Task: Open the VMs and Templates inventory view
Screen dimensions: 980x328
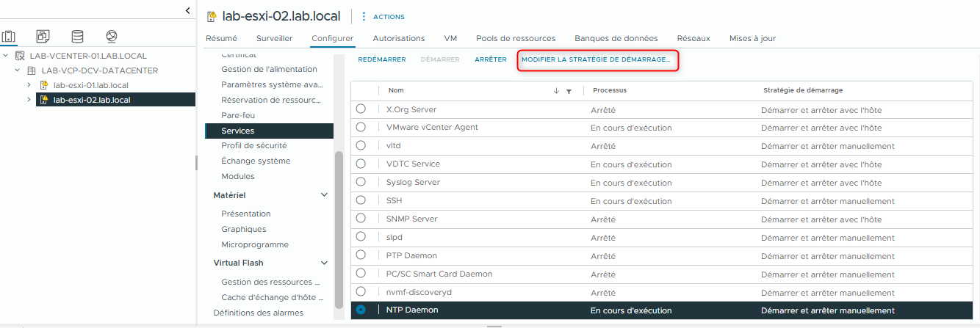Action: pyautogui.click(x=43, y=36)
